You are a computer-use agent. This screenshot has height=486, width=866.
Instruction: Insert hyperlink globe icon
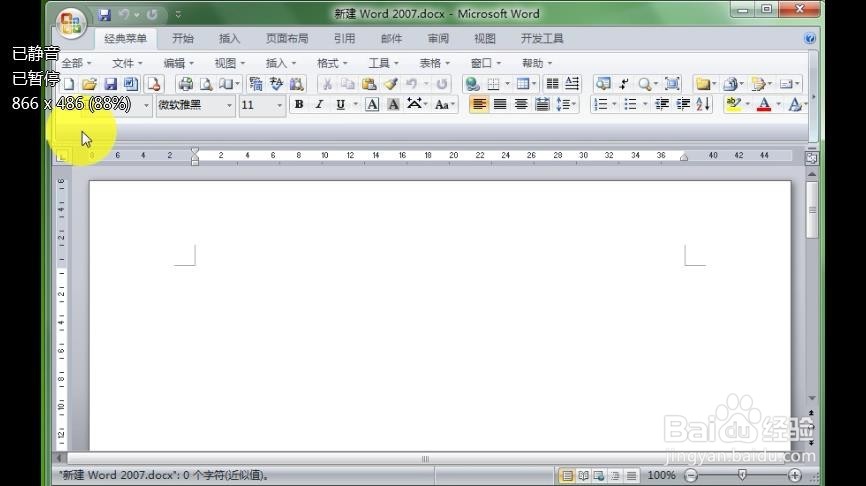472,84
